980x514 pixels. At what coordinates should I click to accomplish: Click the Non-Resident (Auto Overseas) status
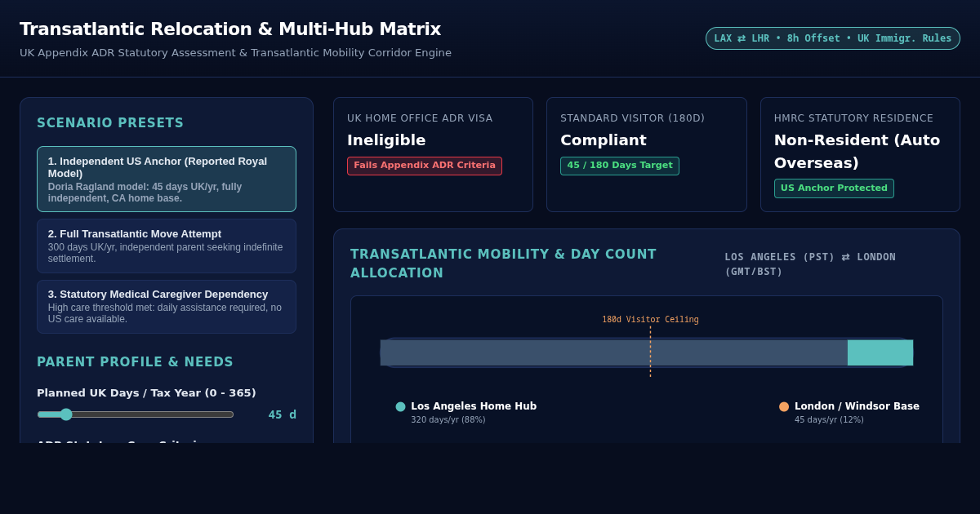pos(857,151)
